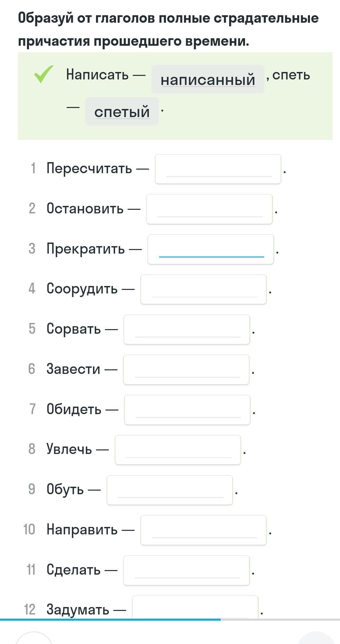Viewport: 340px width, 644px height.
Task: Click the 'Увлечь' answer blank
Action: [178, 450]
